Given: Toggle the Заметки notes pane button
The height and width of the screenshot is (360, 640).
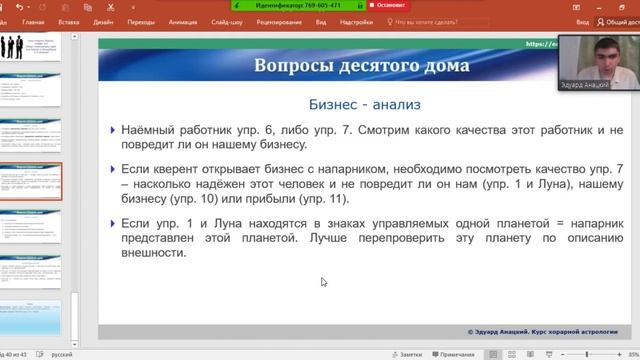Looking at the screenshot, I should (x=407, y=355).
